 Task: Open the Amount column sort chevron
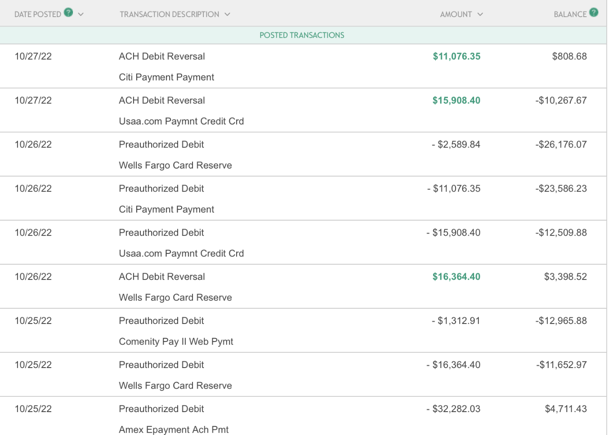(x=480, y=14)
